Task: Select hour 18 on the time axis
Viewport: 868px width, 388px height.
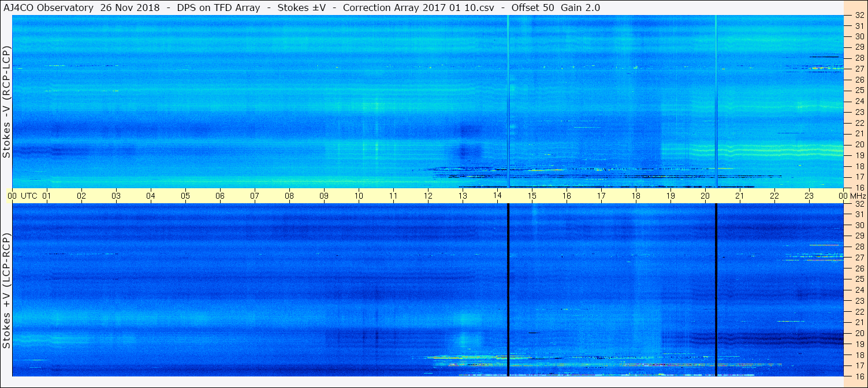Action: pos(636,196)
